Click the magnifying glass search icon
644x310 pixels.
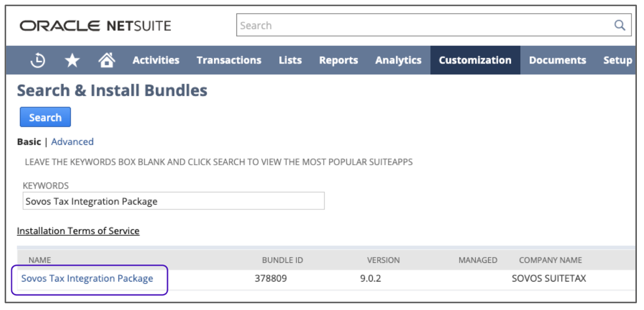pyautogui.click(x=620, y=25)
